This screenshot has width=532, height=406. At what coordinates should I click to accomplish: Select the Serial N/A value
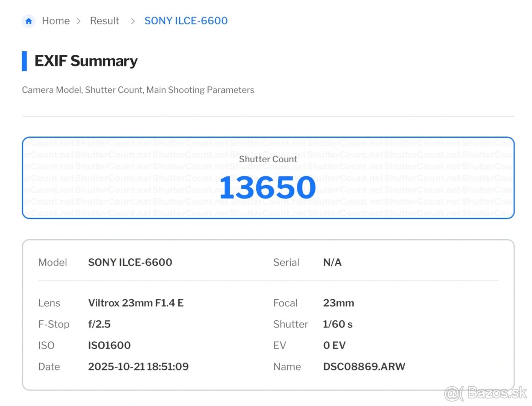332,262
